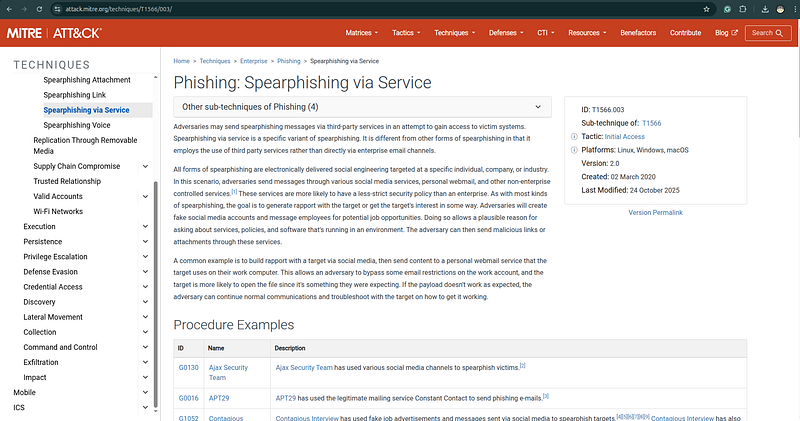The image size is (800, 421).
Task: Select Spearphishing via Service in sidebar
Action: [86, 110]
